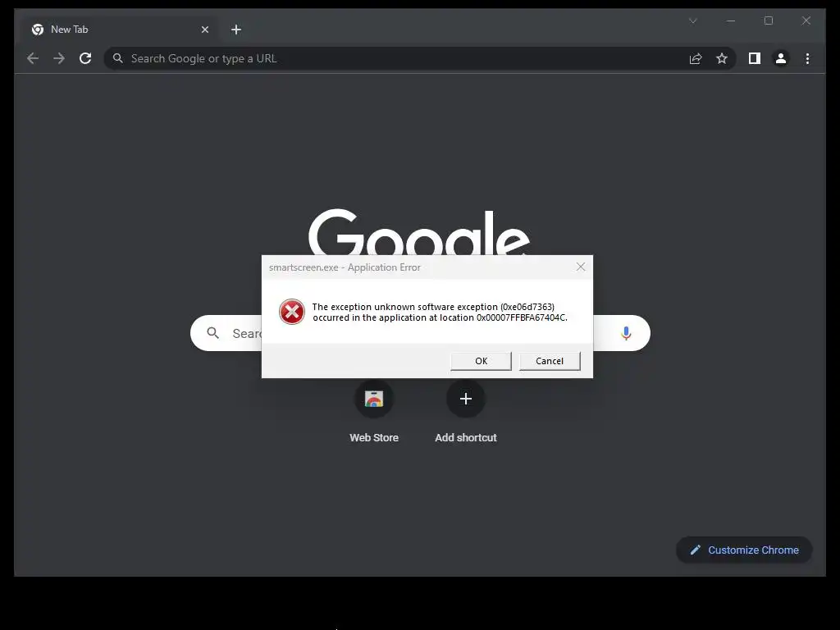
Task: Click the exception message text in dialog
Action: [440, 313]
